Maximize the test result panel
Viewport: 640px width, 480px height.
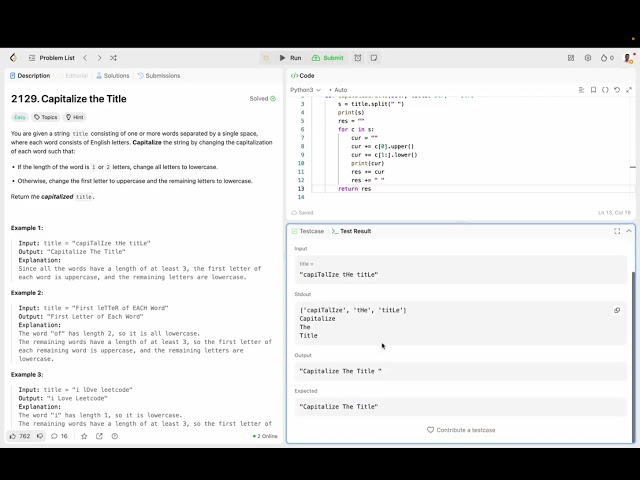pyautogui.click(x=617, y=231)
